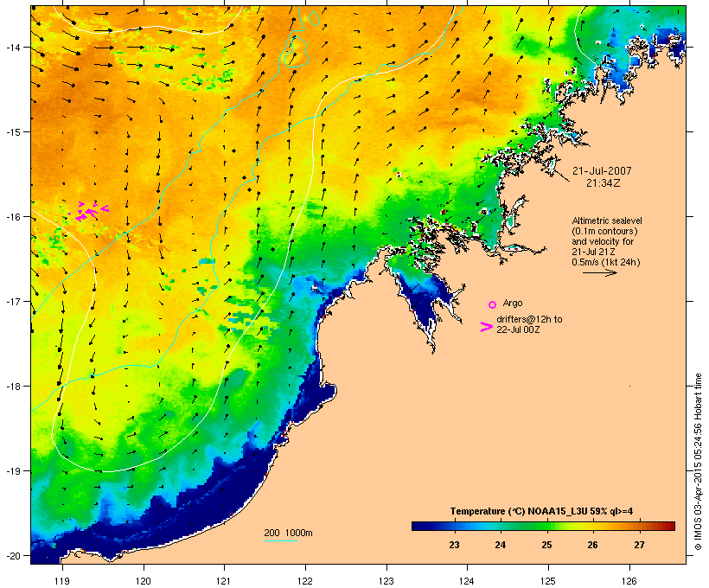Click the colorbar tick label 26
The height and width of the screenshot is (588, 709).
(x=592, y=545)
